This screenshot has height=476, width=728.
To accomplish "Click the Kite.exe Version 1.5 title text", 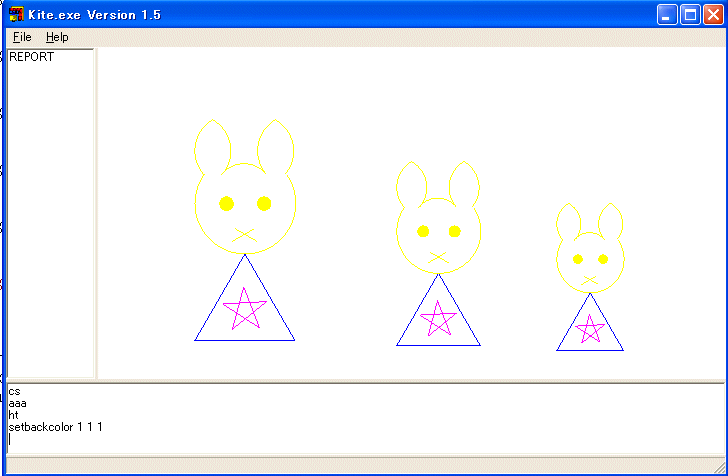I will 94,15.
